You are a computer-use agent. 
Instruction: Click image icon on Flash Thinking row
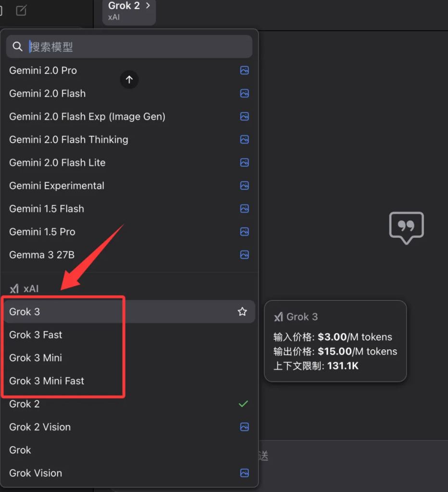point(245,140)
